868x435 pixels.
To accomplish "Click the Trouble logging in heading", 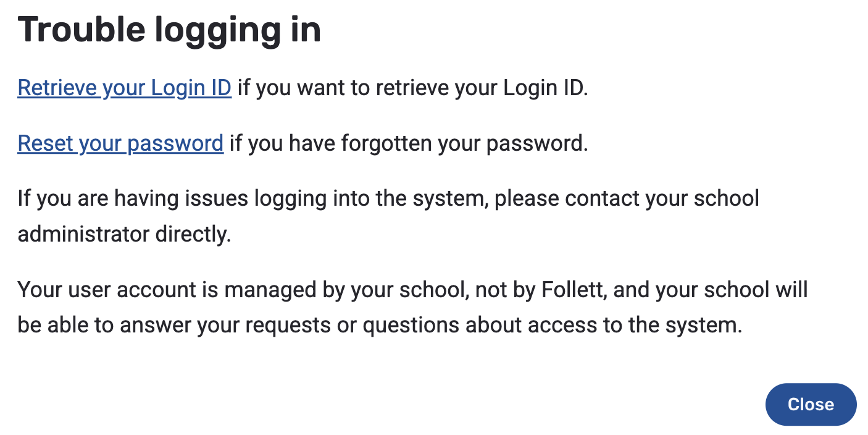I will [x=169, y=30].
